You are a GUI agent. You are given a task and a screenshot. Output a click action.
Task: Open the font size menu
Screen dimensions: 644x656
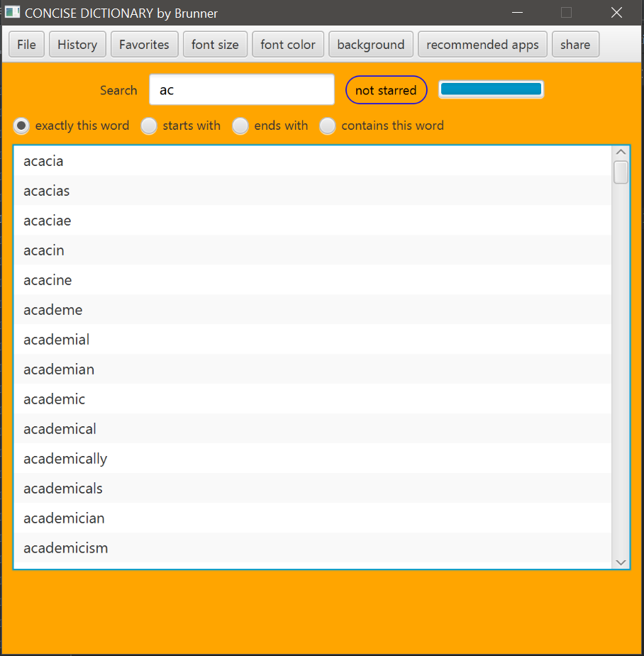point(215,45)
